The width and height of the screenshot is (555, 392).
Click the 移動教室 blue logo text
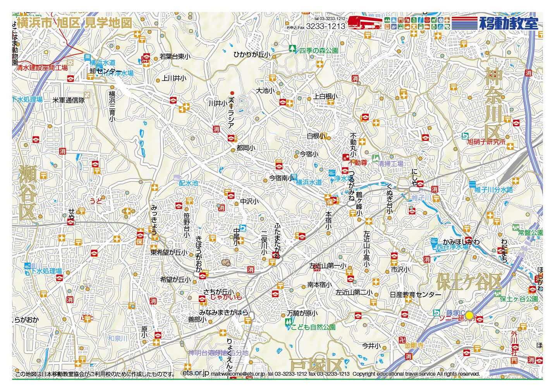(509, 23)
